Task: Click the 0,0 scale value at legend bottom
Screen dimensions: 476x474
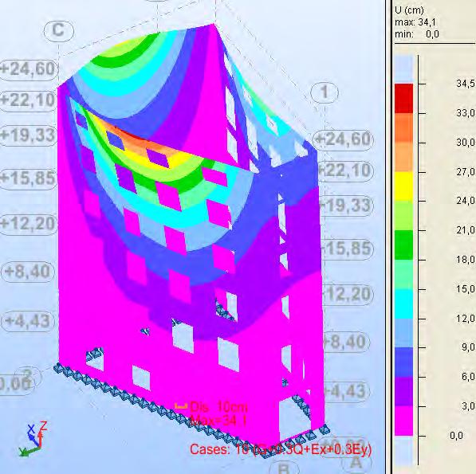Action: [x=456, y=436]
